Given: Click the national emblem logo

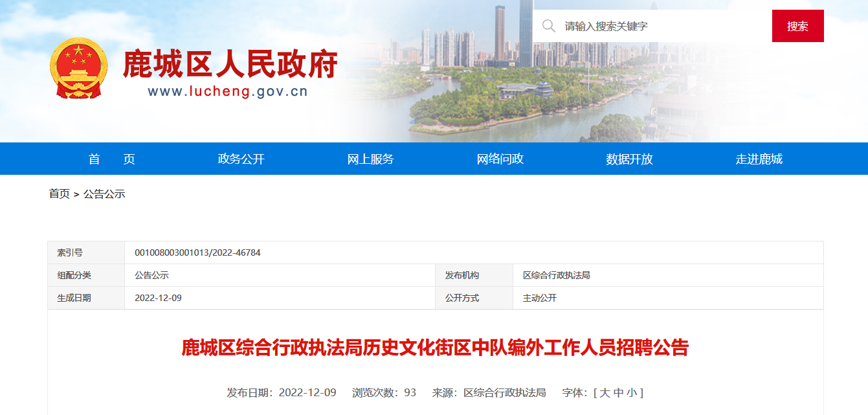Looking at the screenshot, I should [79, 68].
